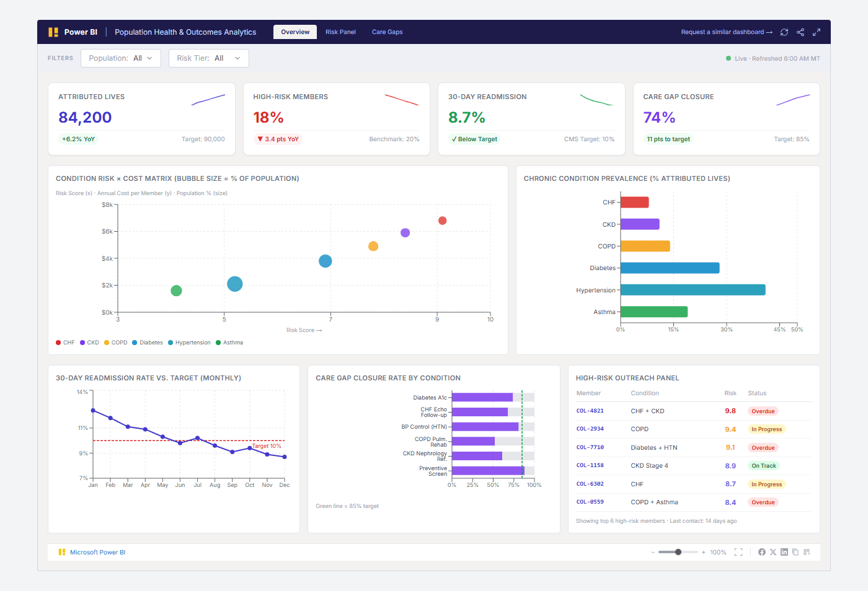This screenshot has width=868, height=591.
Task: Share on X via footer icon
Action: point(773,552)
